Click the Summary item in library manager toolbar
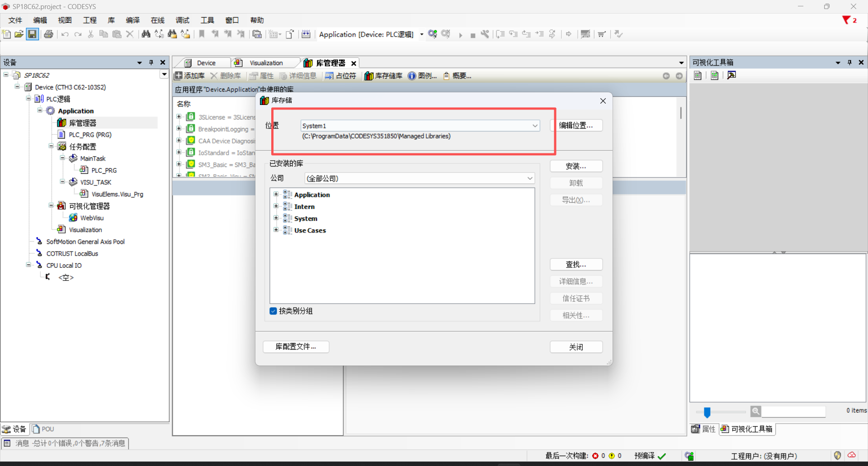Image resolution: width=868 pixels, height=466 pixels. pyautogui.click(x=457, y=76)
